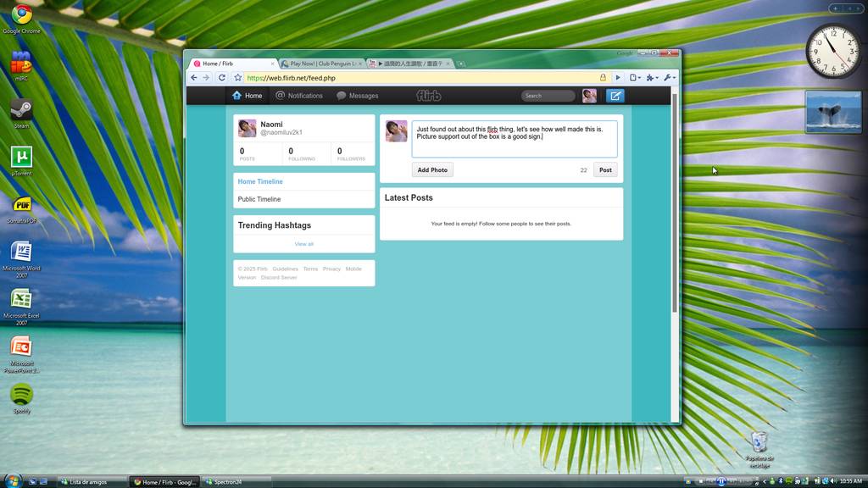Click the browser forward arrow
Image resolution: width=868 pixels, height=488 pixels.
(206, 78)
